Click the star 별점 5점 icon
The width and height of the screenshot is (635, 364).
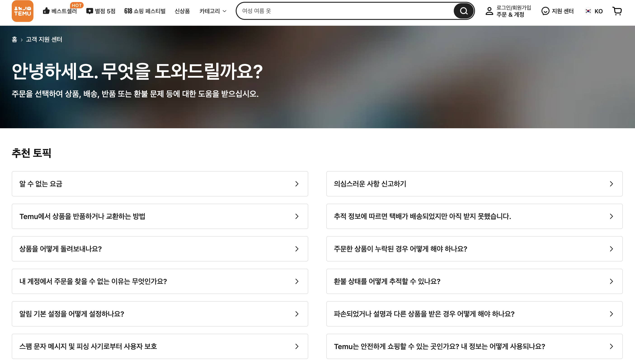(x=89, y=11)
